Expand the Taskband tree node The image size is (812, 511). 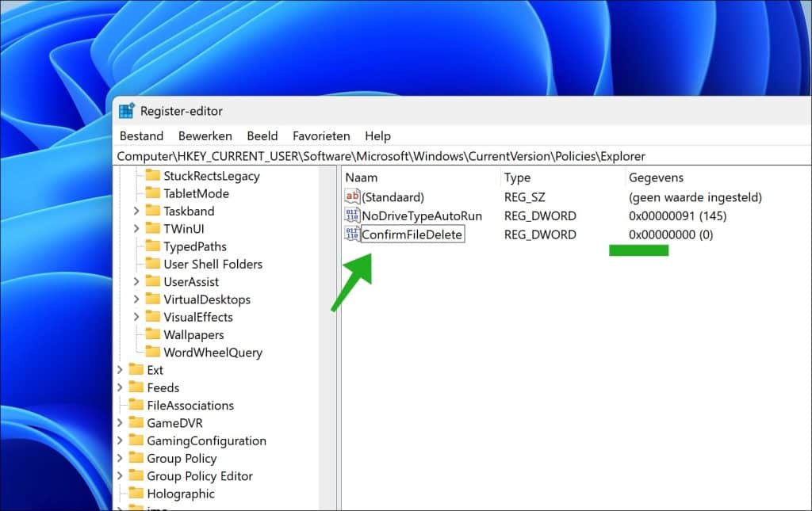tap(136, 212)
